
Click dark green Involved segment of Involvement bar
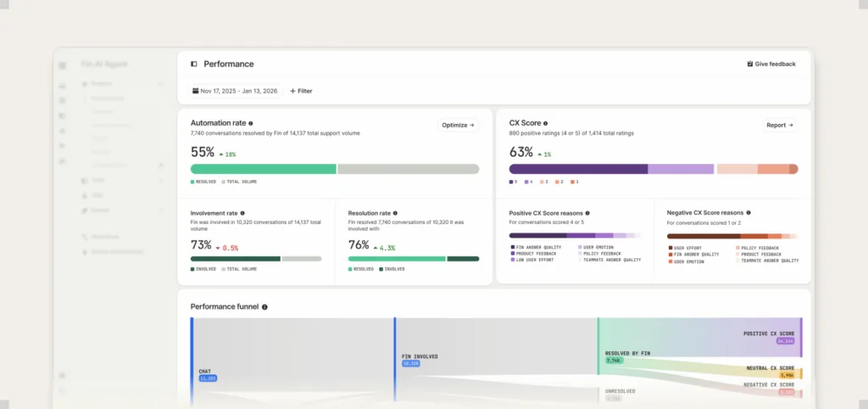pos(236,259)
